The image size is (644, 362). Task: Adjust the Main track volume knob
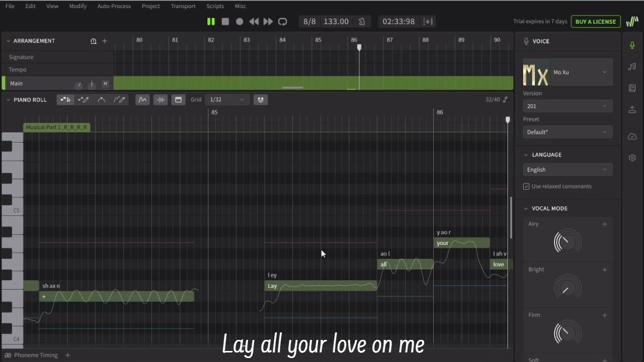pos(78,84)
